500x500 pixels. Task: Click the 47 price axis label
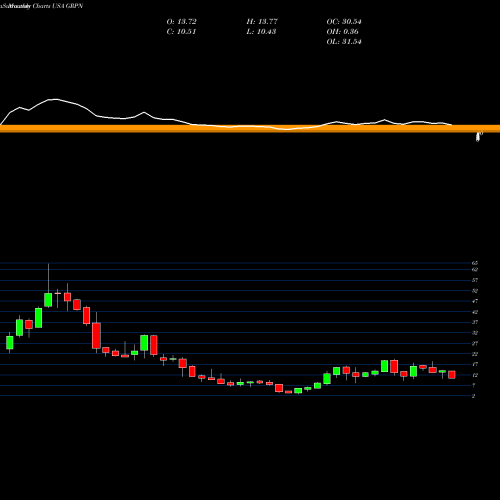(x=475, y=301)
